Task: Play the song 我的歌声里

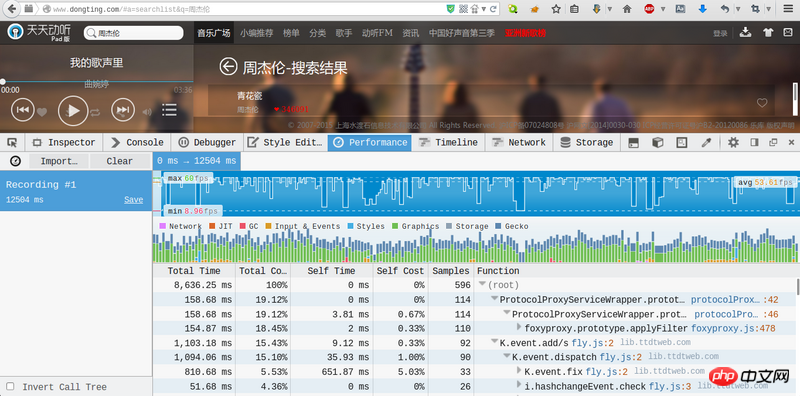Action: coord(73,111)
